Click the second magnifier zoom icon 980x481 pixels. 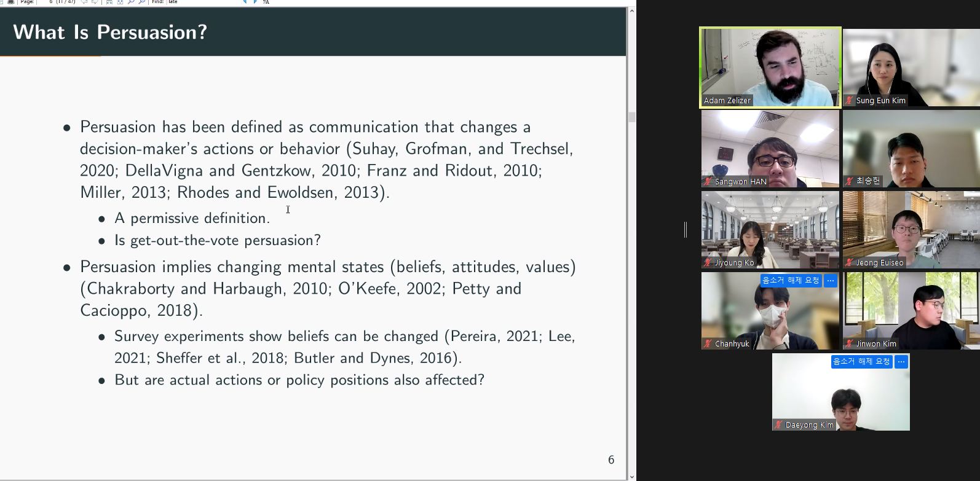tap(141, 2)
